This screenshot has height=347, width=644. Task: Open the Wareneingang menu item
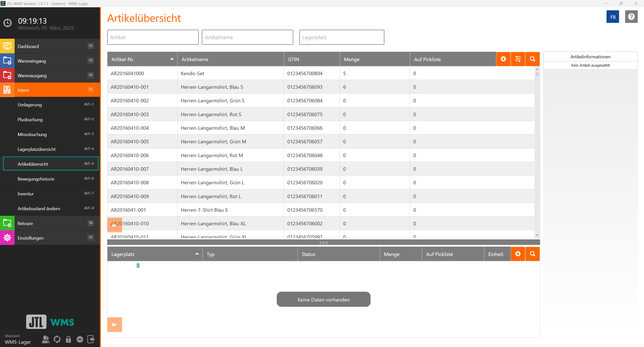point(32,61)
